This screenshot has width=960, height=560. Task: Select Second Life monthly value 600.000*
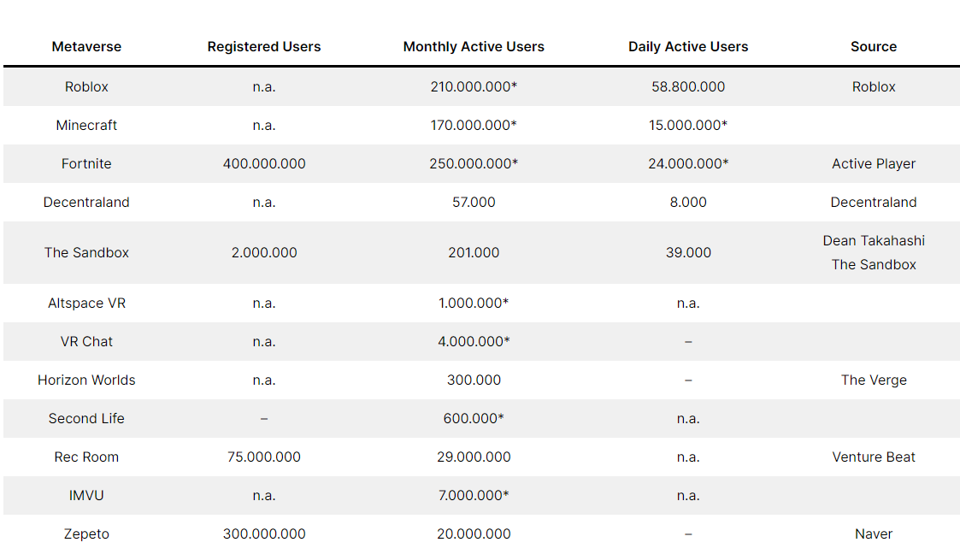tap(474, 419)
